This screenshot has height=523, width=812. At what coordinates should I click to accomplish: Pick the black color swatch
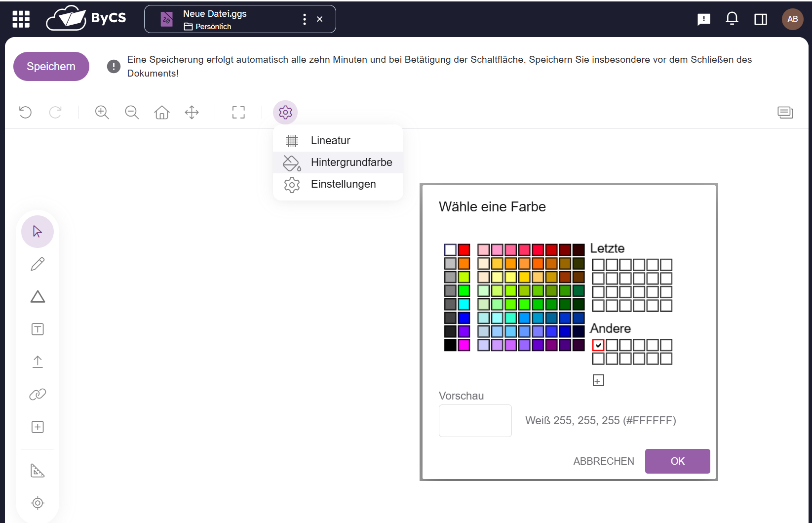point(450,345)
